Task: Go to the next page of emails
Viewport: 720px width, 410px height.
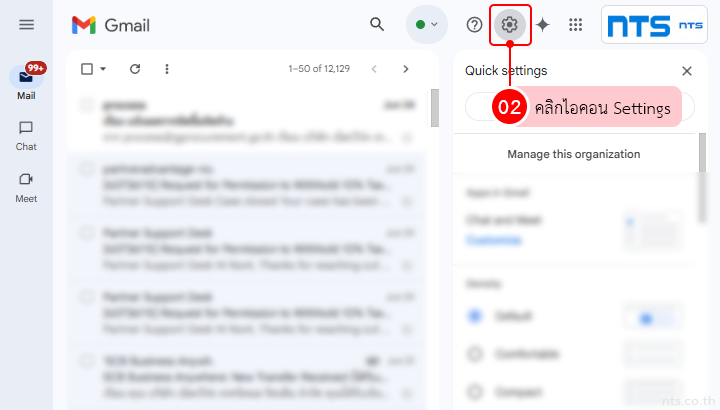Action: [405, 69]
